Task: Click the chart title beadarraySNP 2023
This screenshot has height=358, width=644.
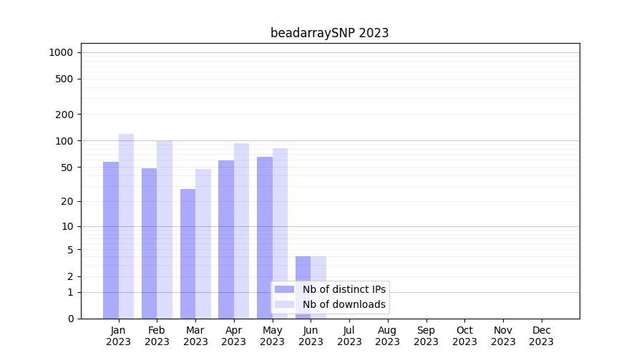Action: [329, 33]
